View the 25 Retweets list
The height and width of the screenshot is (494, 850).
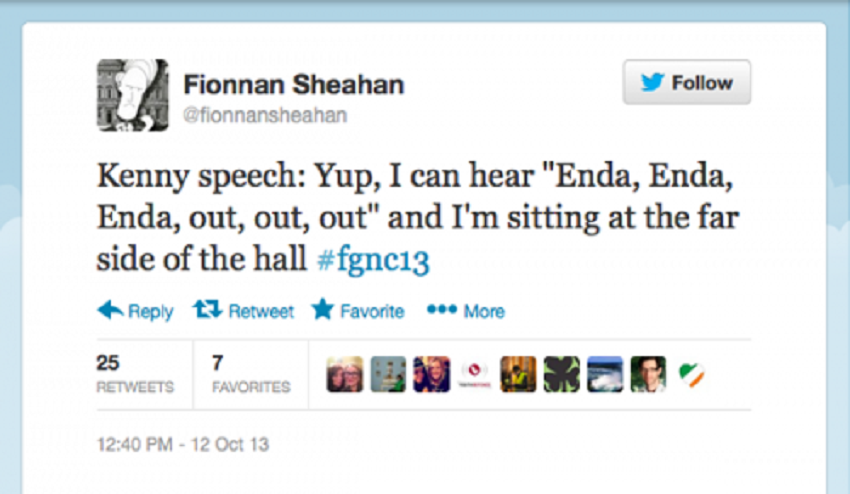pos(135,374)
